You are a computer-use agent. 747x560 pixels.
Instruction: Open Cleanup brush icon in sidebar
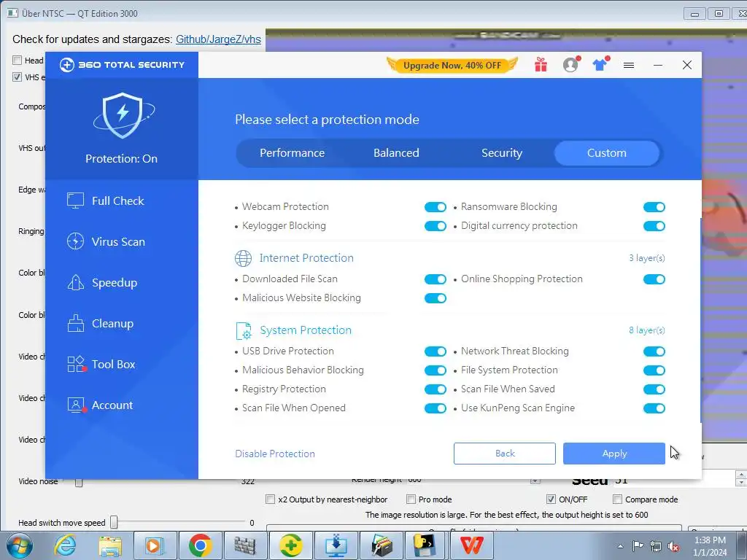75,323
